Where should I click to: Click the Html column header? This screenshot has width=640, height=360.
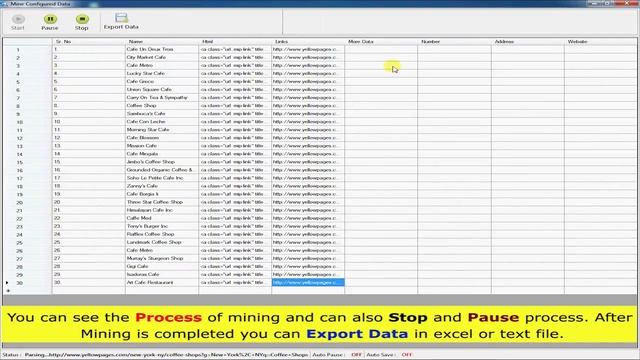tap(235, 42)
